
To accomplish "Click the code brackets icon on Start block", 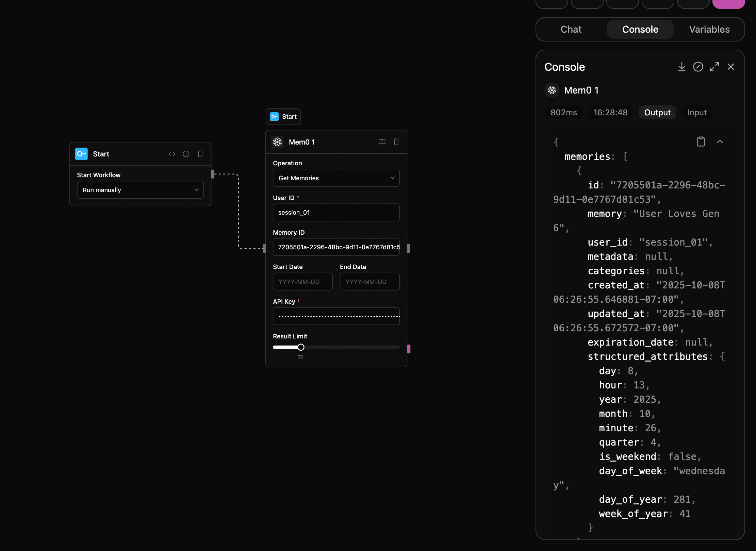I will tap(172, 154).
